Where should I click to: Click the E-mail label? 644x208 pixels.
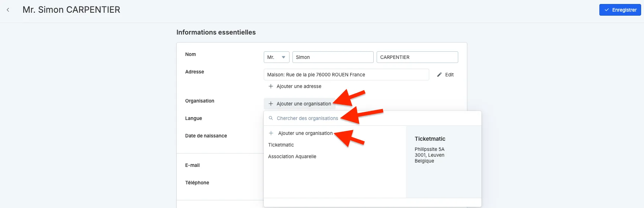point(192,165)
